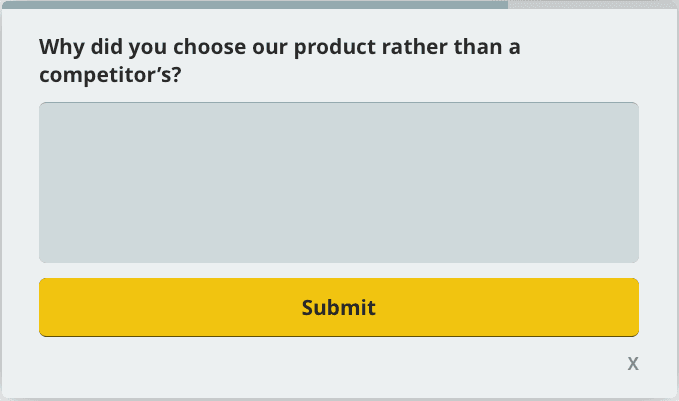Screen dimensions: 679x401
Task: Click the light gray remaining progress segment
Action: pyautogui.click(x=592, y=4)
